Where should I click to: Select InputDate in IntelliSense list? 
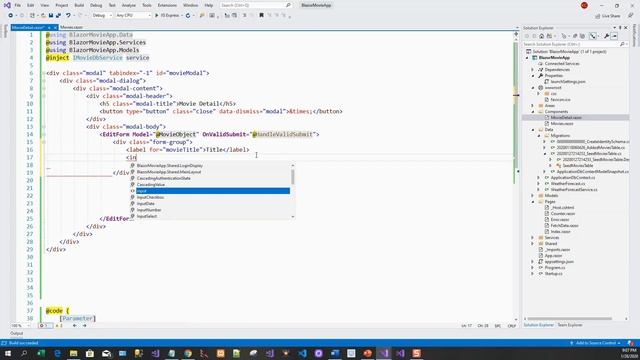[146, 204]
